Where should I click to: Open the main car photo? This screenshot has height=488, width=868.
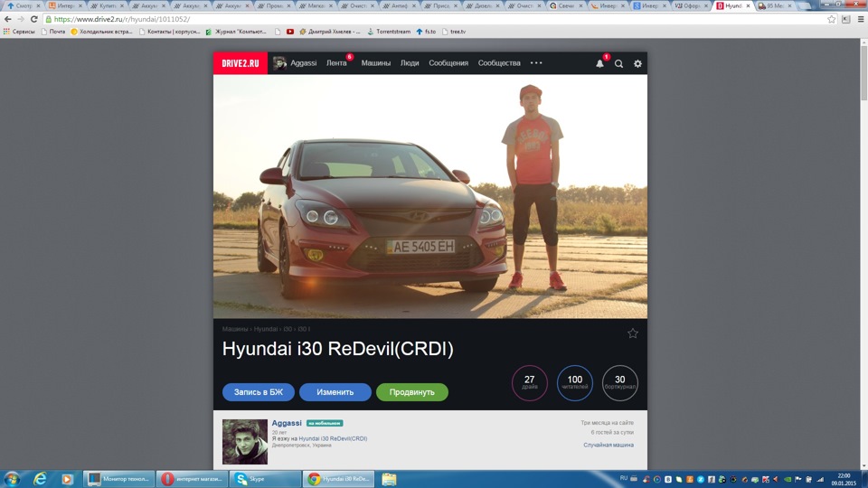430,196
